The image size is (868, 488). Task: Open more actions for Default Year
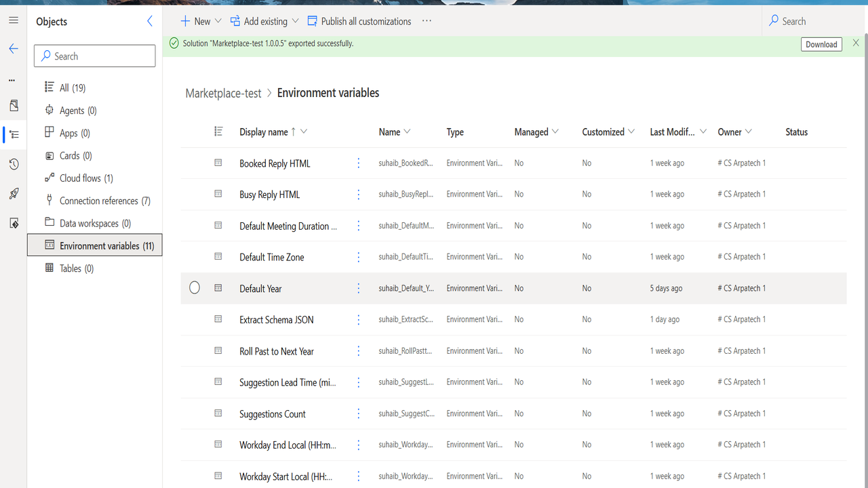click(359, 288)
